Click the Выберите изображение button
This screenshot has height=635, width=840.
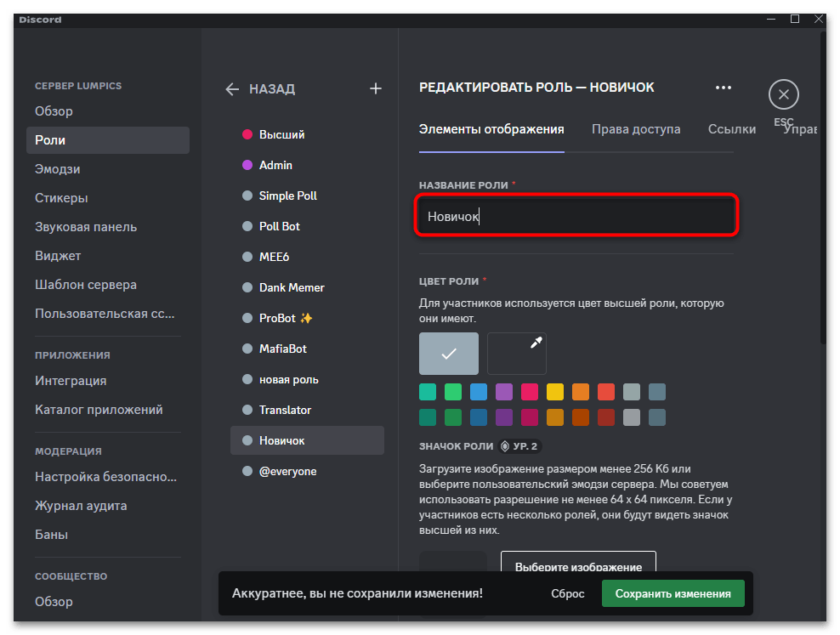pos(578,566)
